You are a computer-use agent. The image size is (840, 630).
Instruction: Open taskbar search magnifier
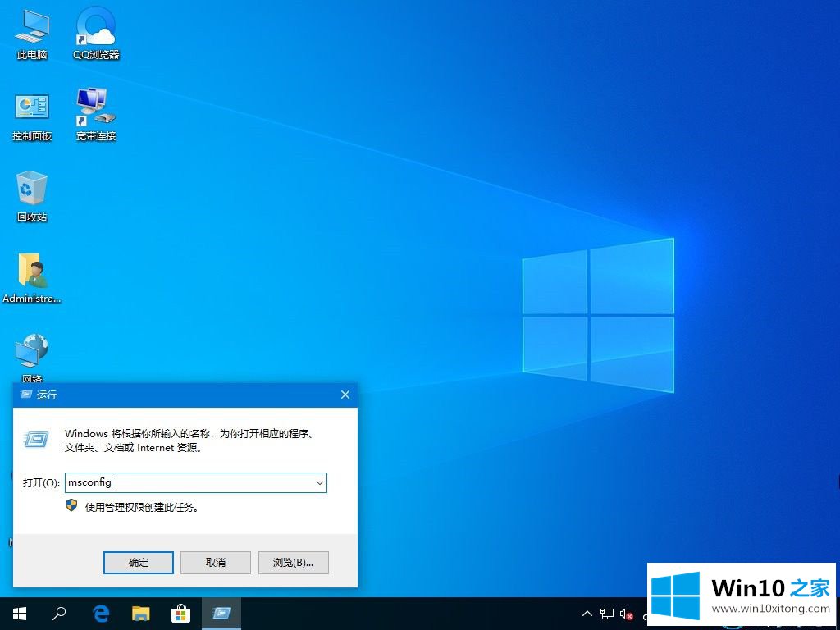(60, 614)
